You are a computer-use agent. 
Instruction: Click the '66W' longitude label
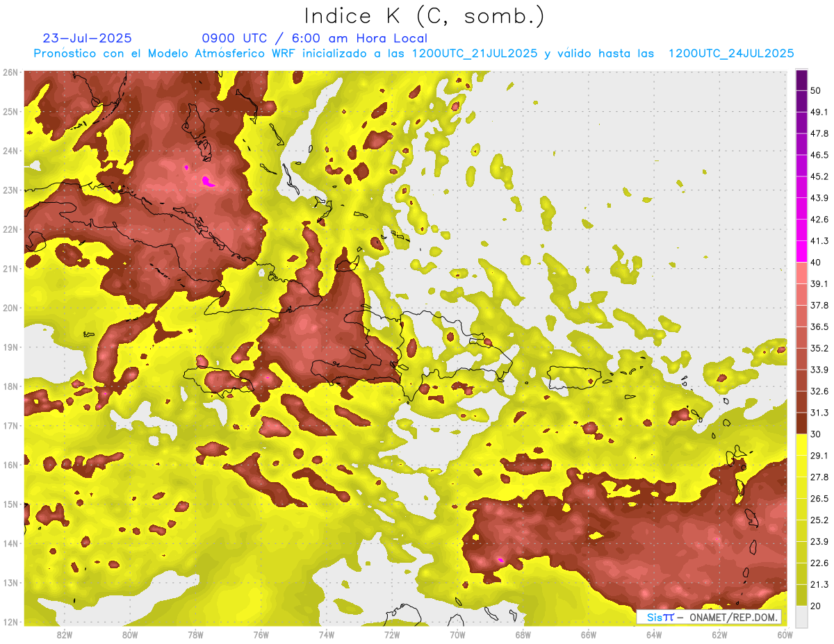pyautogui.click(x=589, y=634)
